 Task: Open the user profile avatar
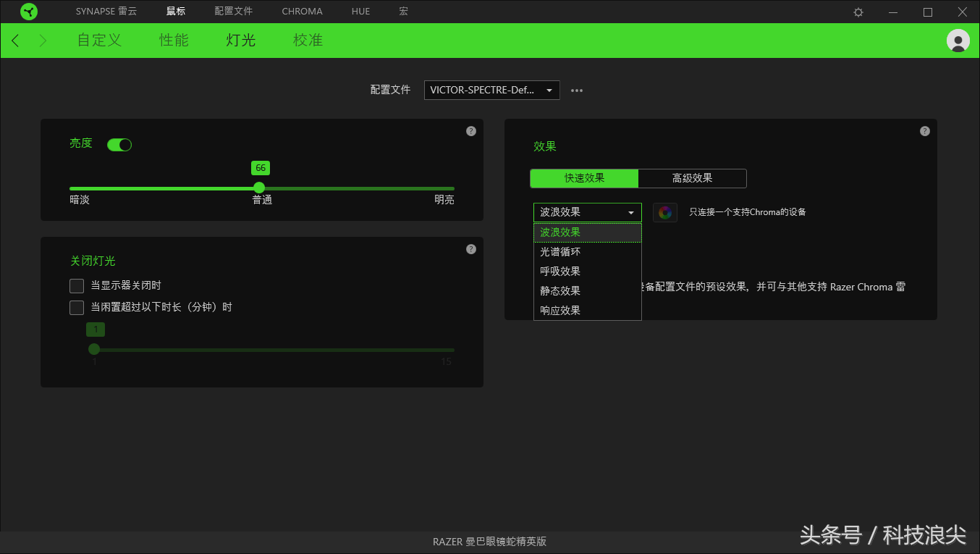(957, 41)
